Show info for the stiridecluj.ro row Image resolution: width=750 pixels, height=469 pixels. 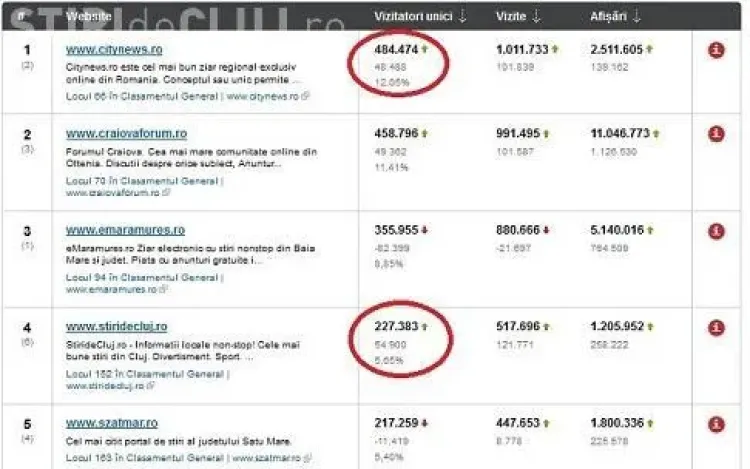point(716,328)
